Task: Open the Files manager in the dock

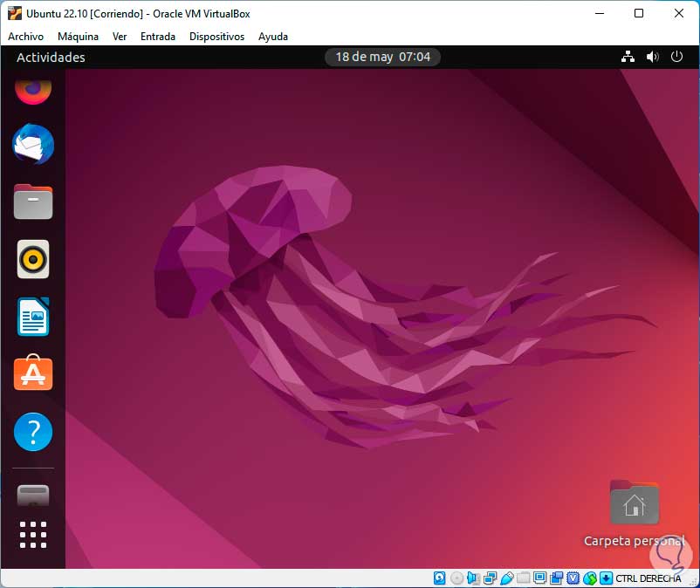Action: (33, 202)
